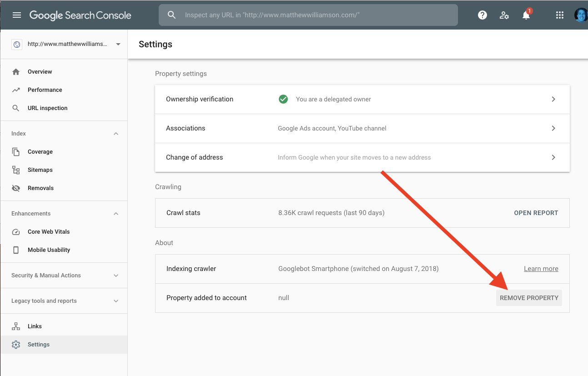This screenshot has height=376, width=588.
Task: Select the Coverage index icon
Action: (x=16, y=151)
